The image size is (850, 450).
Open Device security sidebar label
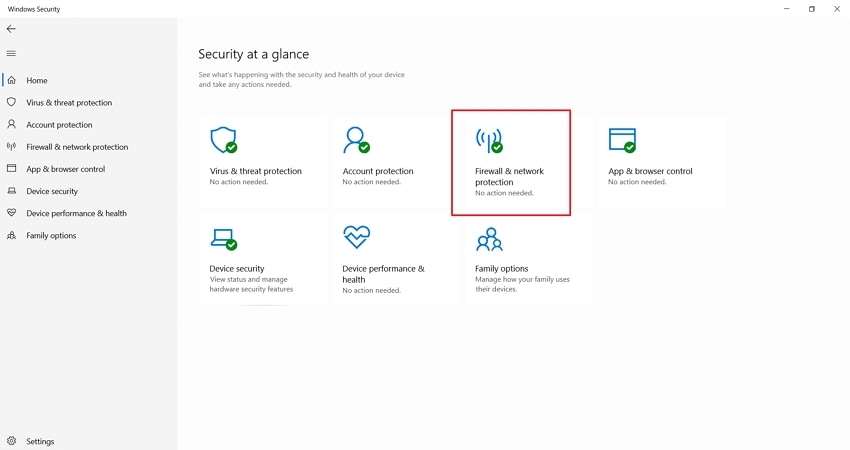point(52,191)
